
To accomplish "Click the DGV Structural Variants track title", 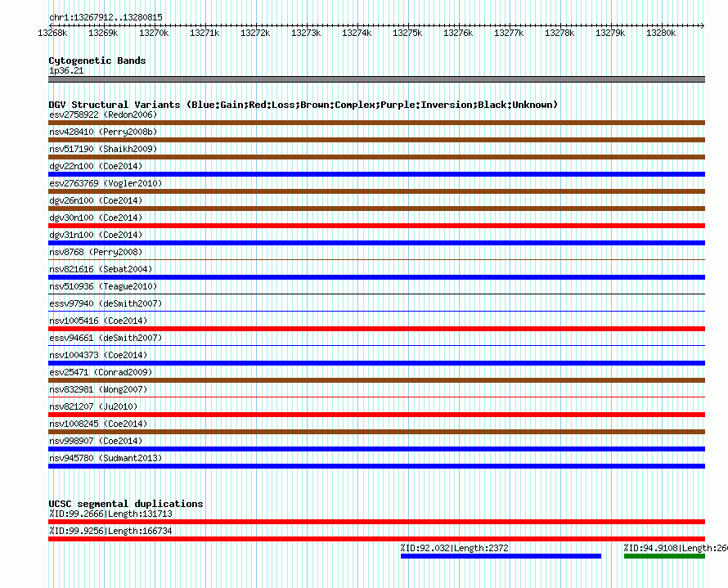I will 303,105.
